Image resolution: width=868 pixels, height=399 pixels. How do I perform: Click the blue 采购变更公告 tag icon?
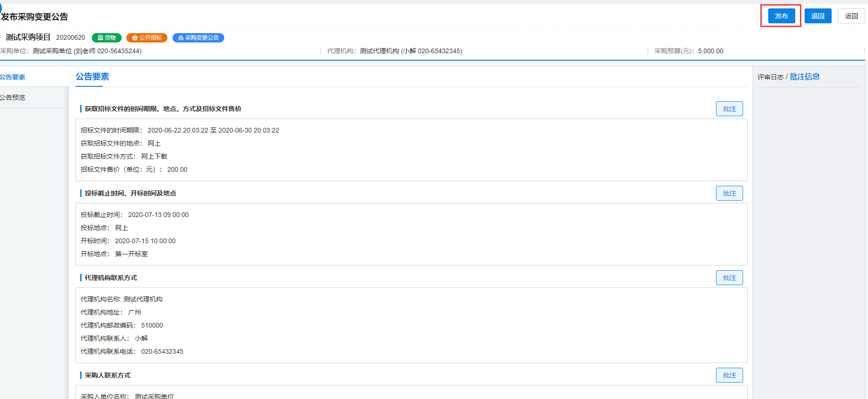click(x=181, y=38)
